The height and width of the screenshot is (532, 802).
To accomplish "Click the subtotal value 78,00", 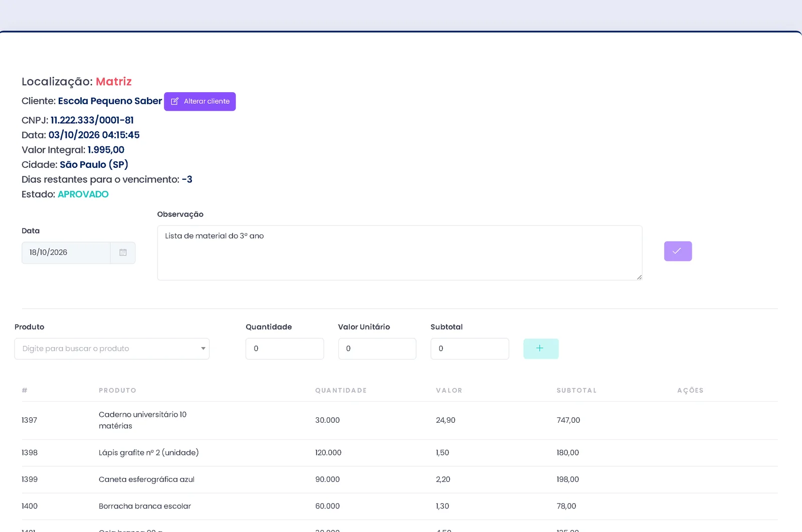I will pyautogui.click(x=566, y=506).
